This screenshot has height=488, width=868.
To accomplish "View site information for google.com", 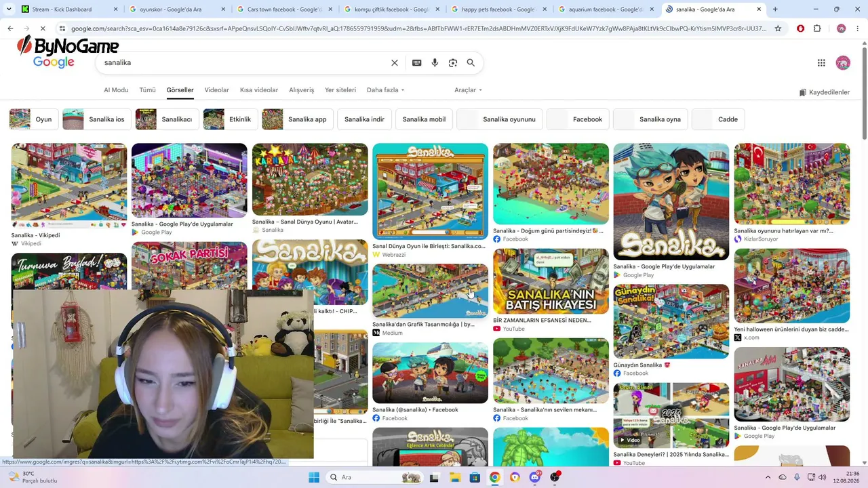I will (62, 28).
